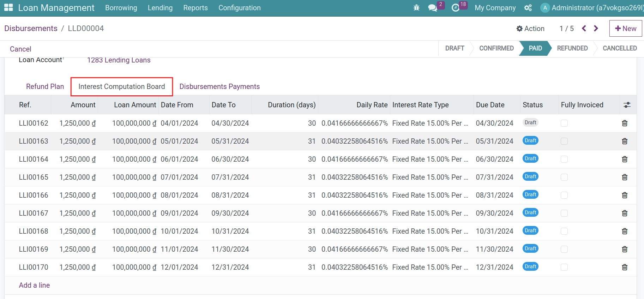This screenshot has width=644, height=299.
Task: Open optional columns adjust icon
Action: point(627,105)
